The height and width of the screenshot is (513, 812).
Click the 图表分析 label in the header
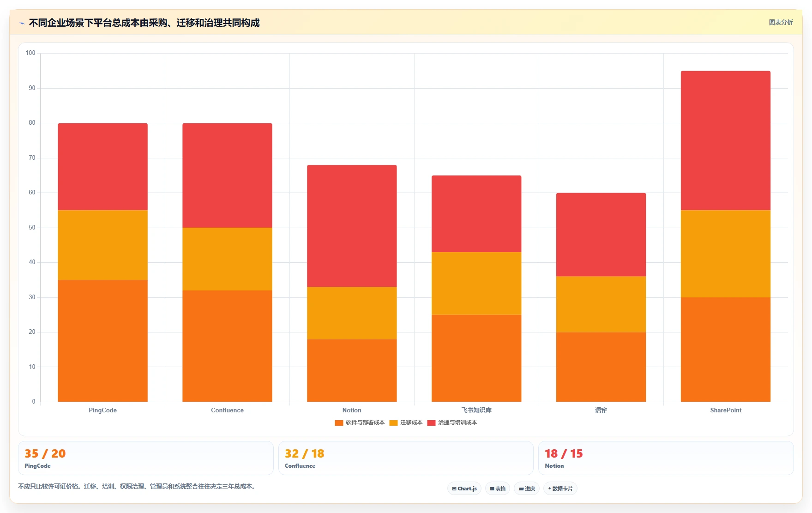[x=781, y=22]
